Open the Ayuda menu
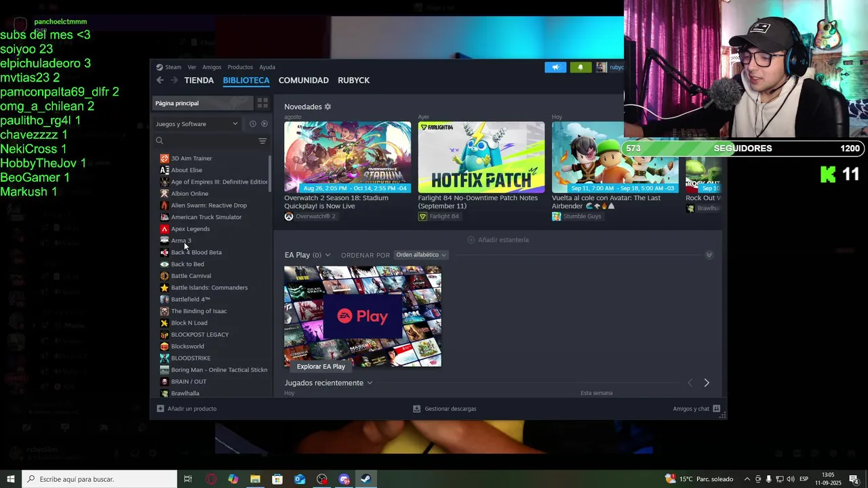The width and height of the screenshot is (868, 488). pos(267,67)
